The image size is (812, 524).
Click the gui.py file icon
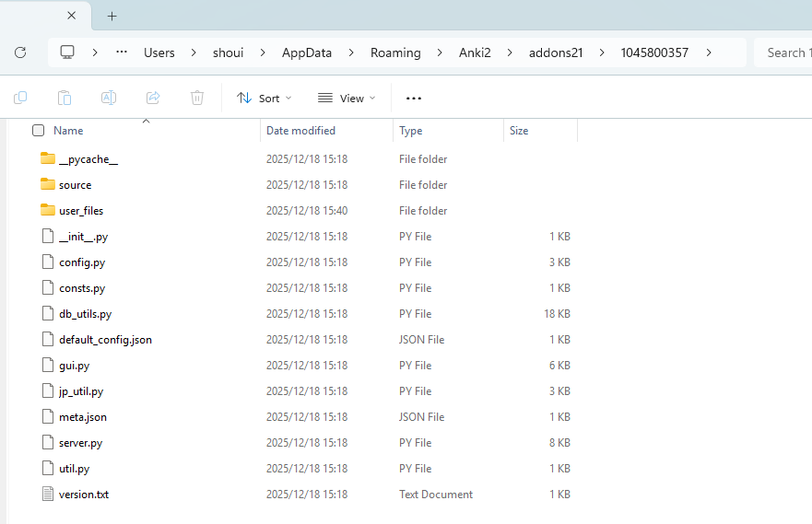click(x=48, y=366)
